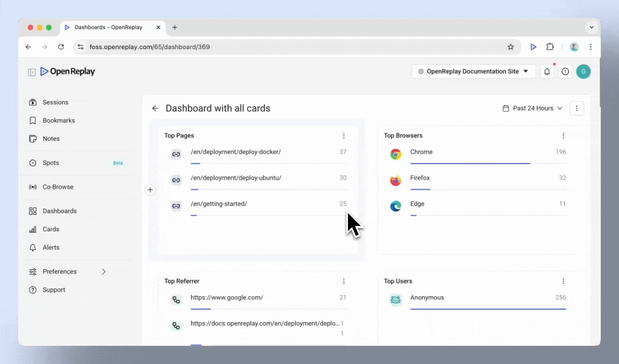The image size is (619, 364).
Task: Click the Dashboard with all cards title
Action: [218, 108]
